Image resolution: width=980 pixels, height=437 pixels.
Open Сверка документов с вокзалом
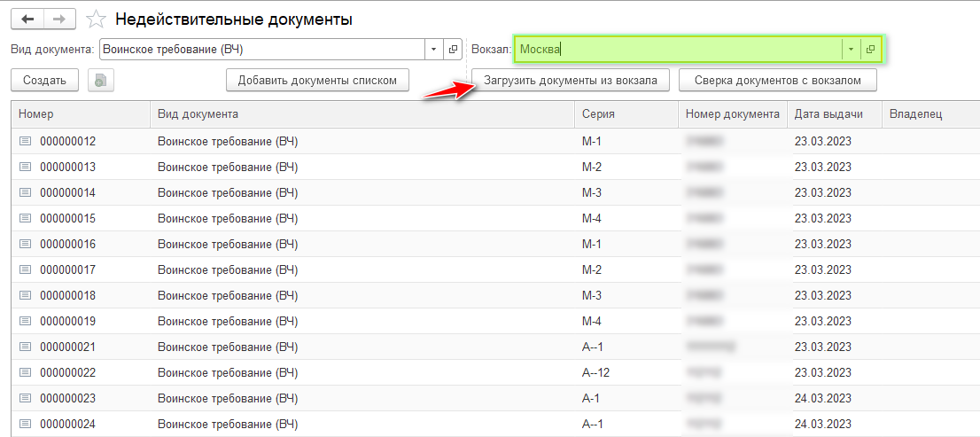click(x=777, y=80)
